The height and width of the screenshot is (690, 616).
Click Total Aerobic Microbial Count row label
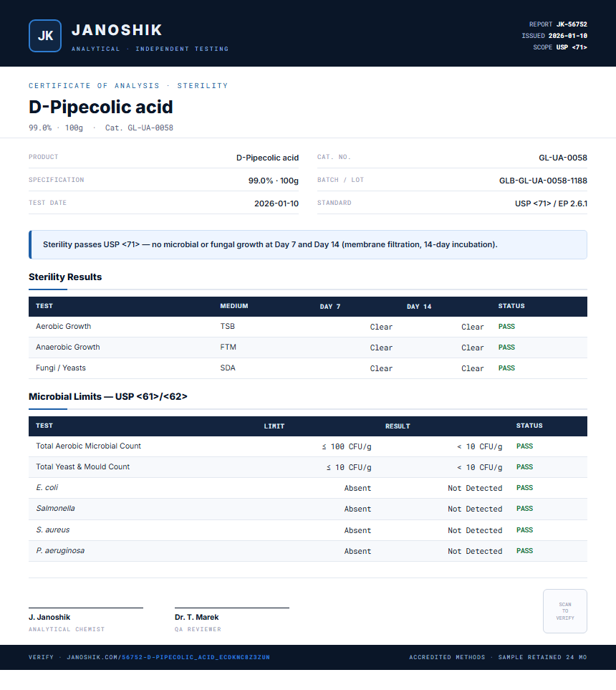(x=88, y=446)
